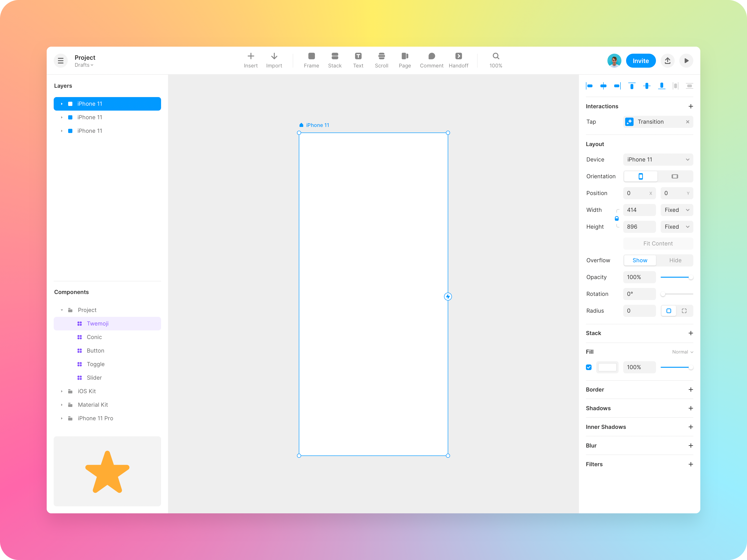Select the Scroll tool

381,60
